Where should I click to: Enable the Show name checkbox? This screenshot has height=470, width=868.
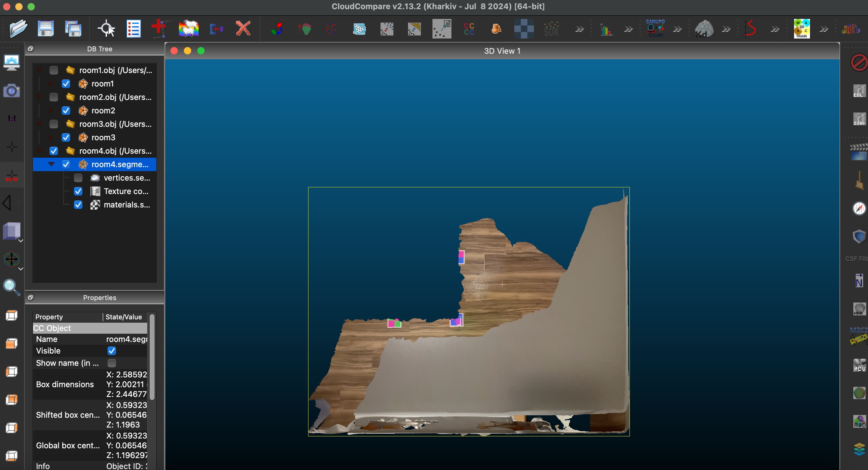click(111, 363)
